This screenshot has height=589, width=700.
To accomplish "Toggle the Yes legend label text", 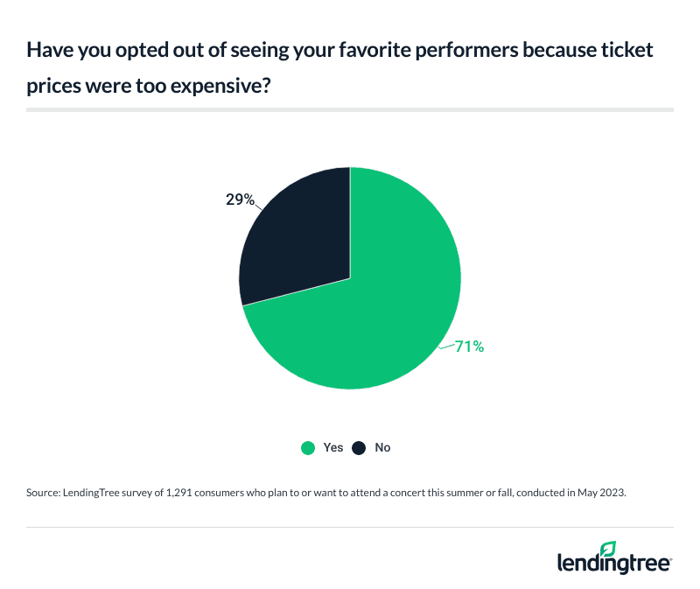I will [333, 447].
